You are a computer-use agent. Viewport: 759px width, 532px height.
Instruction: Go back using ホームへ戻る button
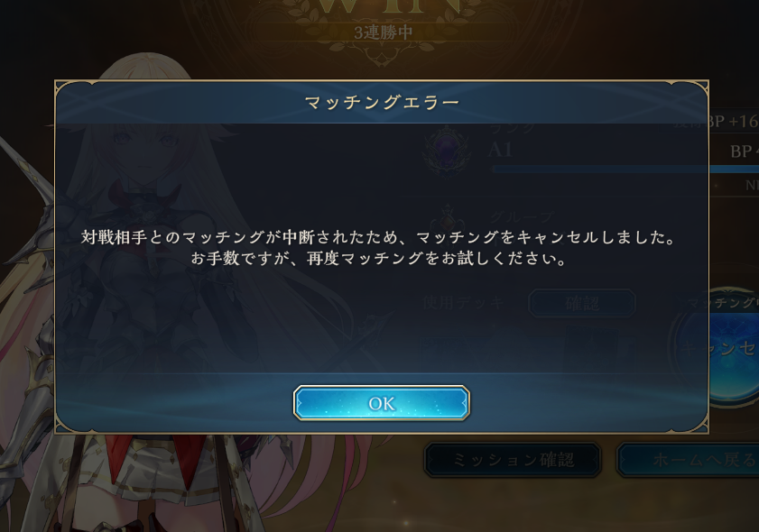[x=688, y=460]
